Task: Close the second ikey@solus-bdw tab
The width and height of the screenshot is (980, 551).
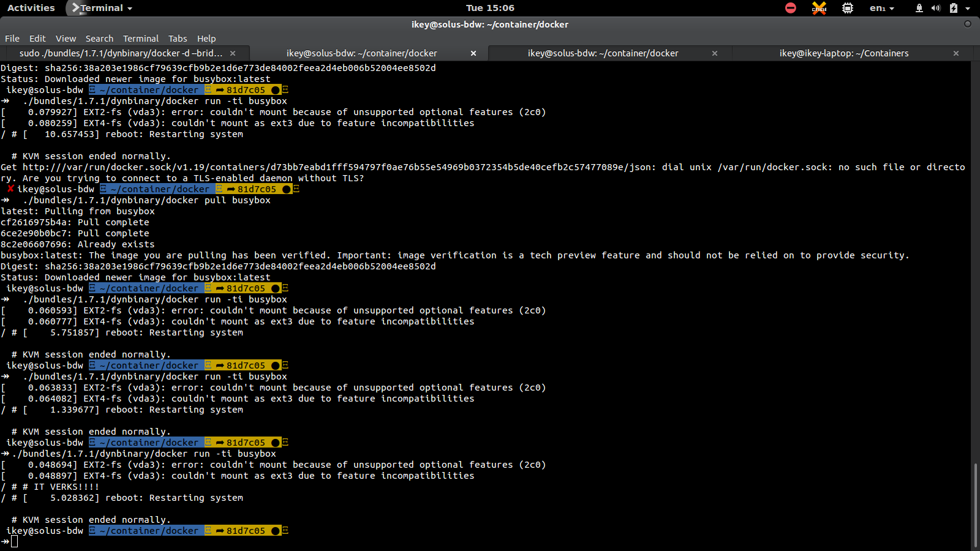Action: pyautogui.click(x=715, y=53)
